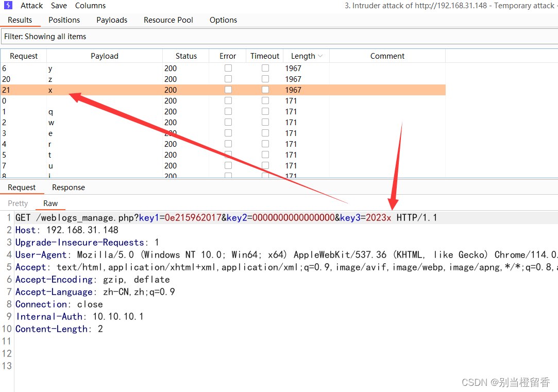Click the 171 length value in request 0 row
Image resolution: width=558 pixels, height=392 pixels.
pyautogui.click(x=291, y=100)
